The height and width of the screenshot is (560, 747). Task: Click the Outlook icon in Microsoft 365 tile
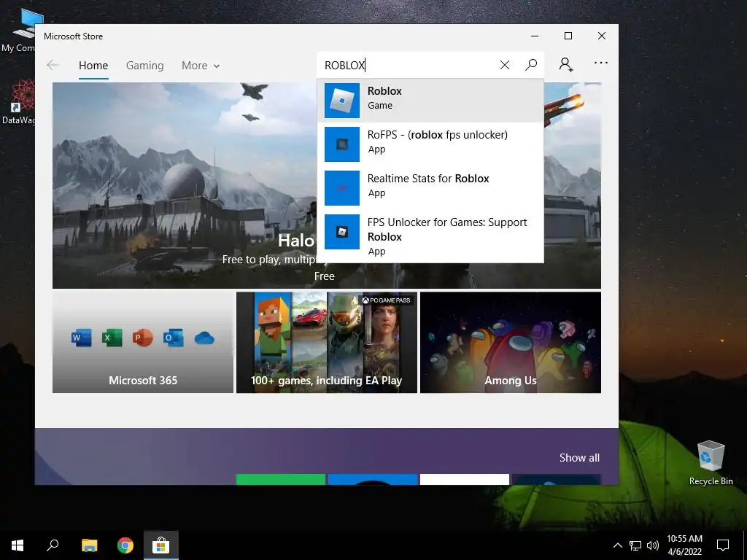coord(174,338)
